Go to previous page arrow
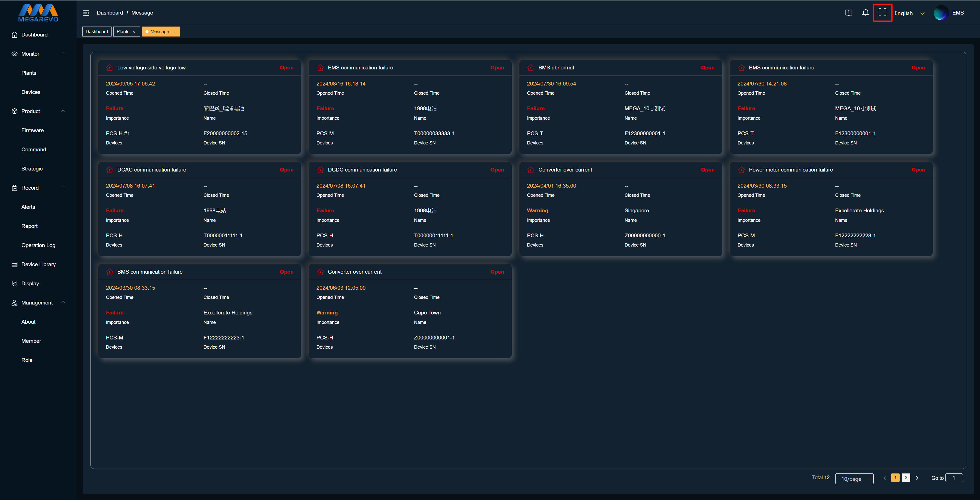The image size is (980, 500). click(x=885, y=478)
